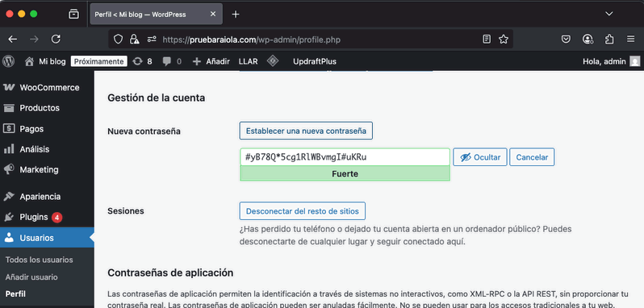Open updates icon showing 8

pyautogui.click(x=143, y=61)
